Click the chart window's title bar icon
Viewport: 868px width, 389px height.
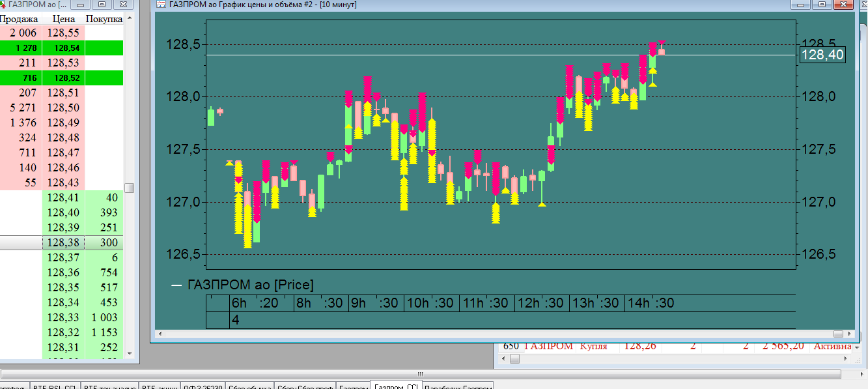pos(161,4)
